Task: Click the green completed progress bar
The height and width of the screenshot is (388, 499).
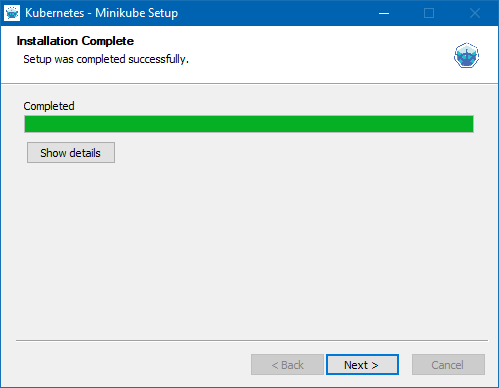Action: pyautogui.click(x=249, y=124)
